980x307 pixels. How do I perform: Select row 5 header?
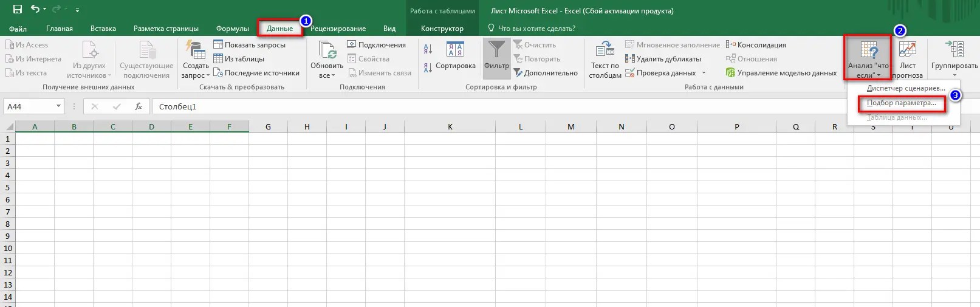tap(8, 187)
